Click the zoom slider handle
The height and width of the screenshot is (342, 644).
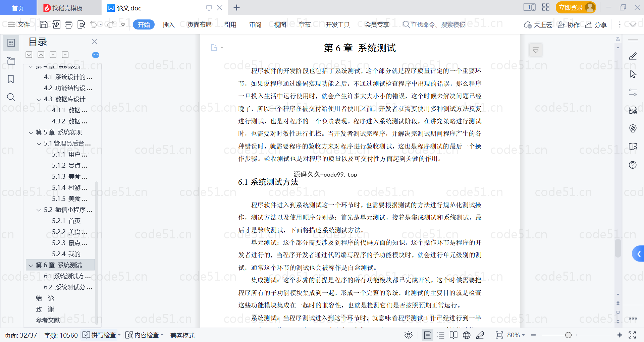[568, 335]
